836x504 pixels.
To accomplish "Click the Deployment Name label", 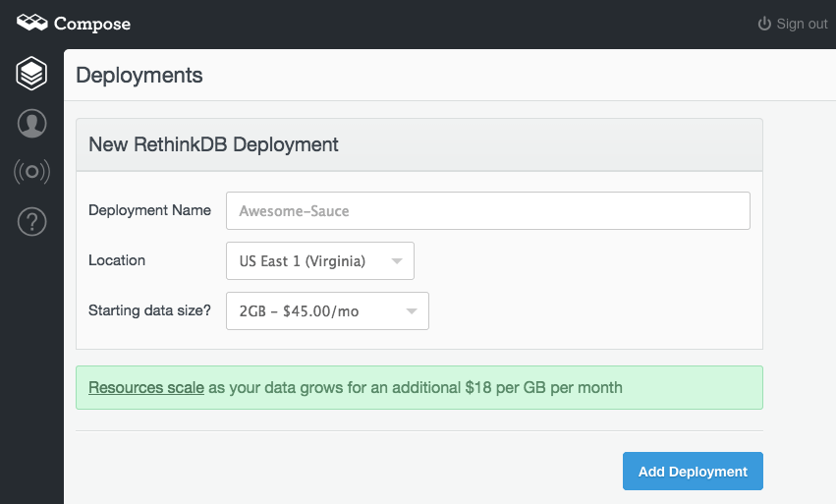I will 149,210.
